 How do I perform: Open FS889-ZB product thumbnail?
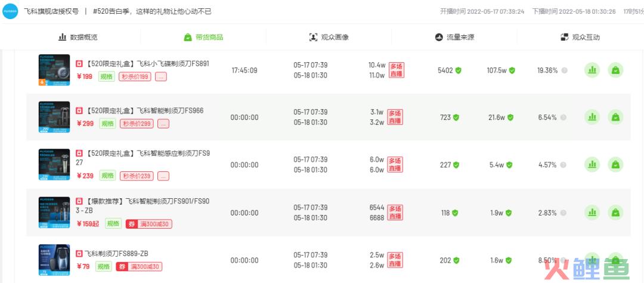tap(54, 260)
